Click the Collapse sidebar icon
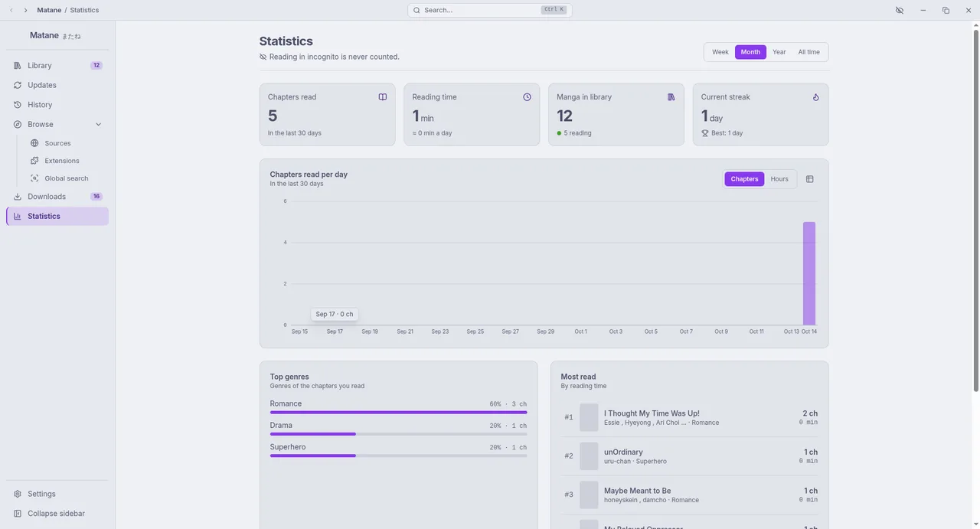The height and width of the screenshot is (529, 980). click(x=18, y=514)
